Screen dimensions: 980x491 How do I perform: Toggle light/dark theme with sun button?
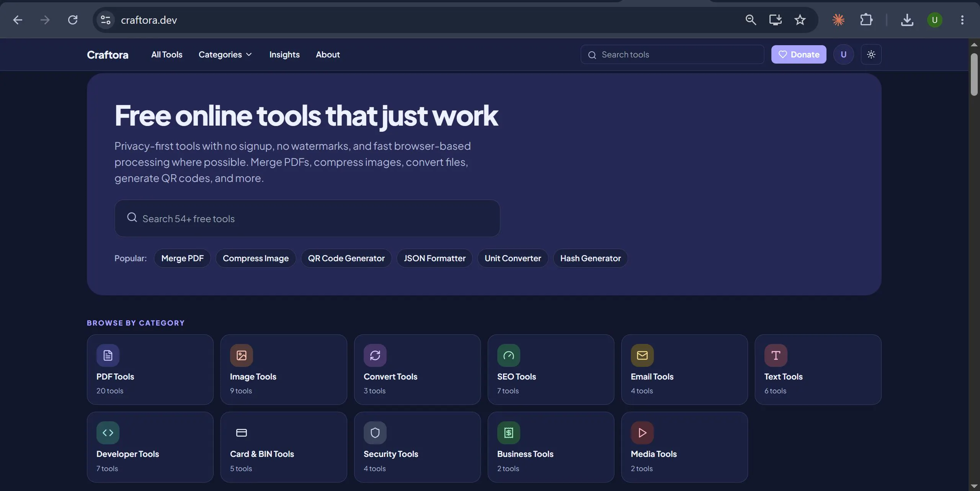pyautogui.click(x=871, y=54)
